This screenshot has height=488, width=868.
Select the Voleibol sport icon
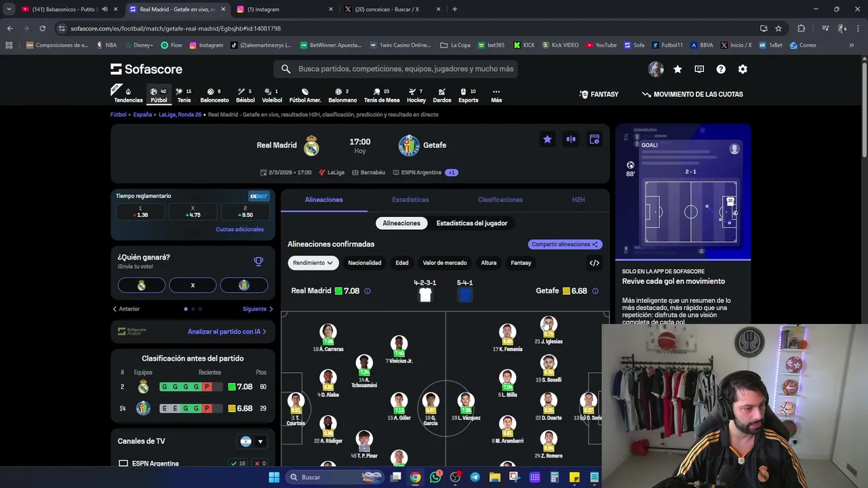(272, 95)
